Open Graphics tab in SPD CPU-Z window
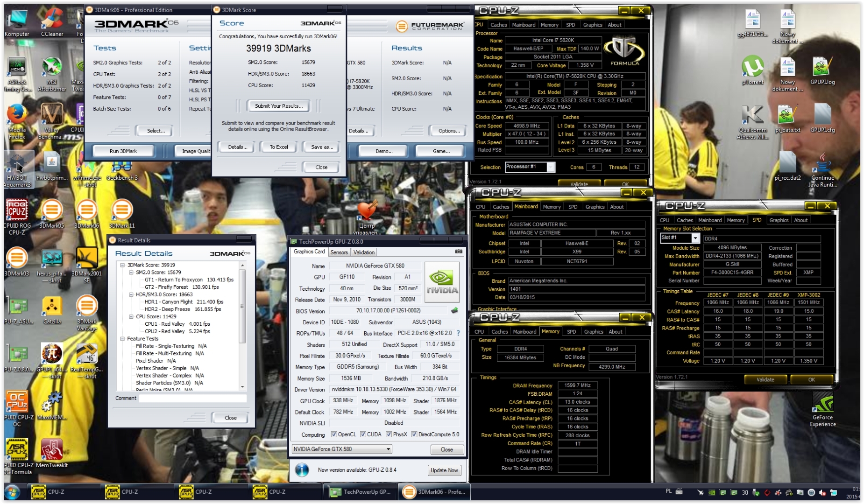 coord(779,220)
